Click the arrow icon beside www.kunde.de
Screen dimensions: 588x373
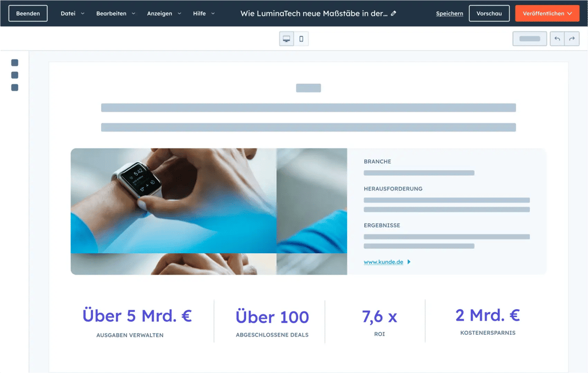pos(408,262)
